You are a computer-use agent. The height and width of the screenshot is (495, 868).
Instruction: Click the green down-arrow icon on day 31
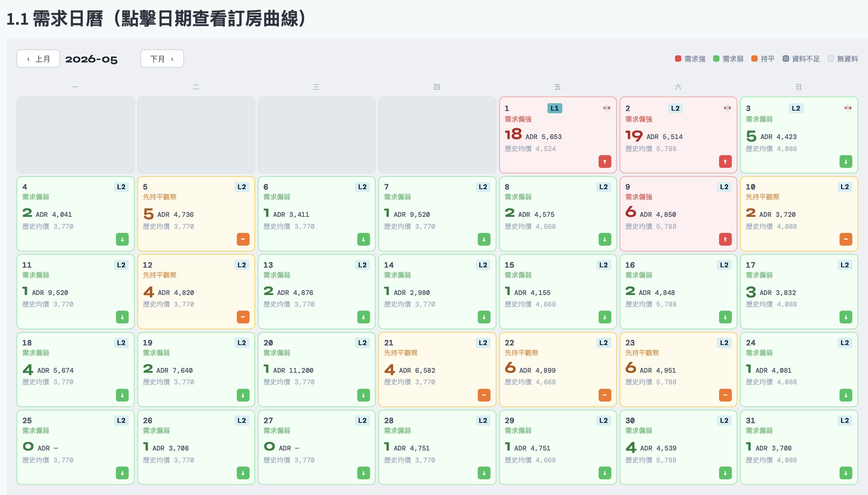(846, 473)
